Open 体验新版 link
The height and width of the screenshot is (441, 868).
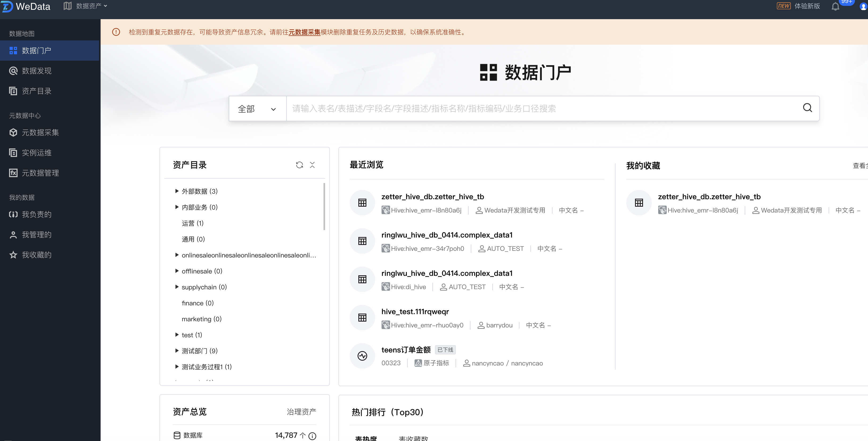[807, 6]
